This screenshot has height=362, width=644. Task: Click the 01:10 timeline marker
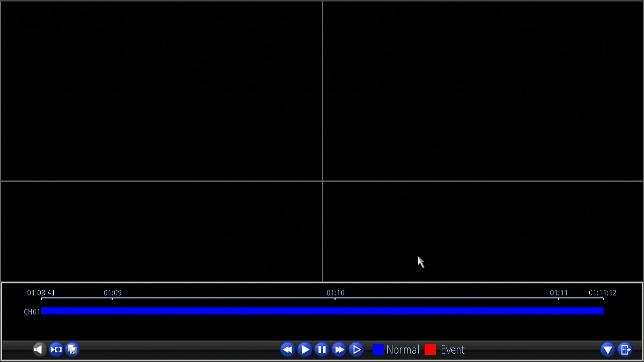pyautogui.click(x=335, y=293)
